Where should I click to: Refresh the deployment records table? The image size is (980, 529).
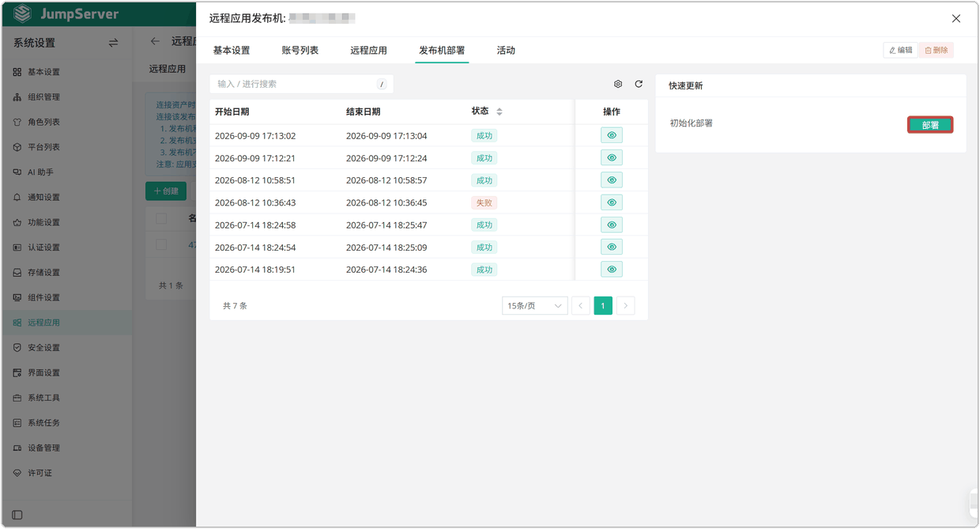pyautogui.click(x=639, y=84)
